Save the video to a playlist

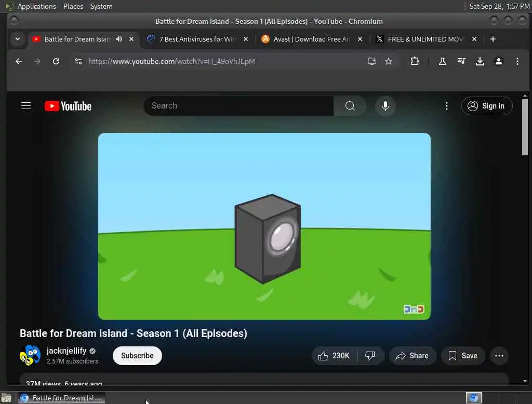(463, 356)
